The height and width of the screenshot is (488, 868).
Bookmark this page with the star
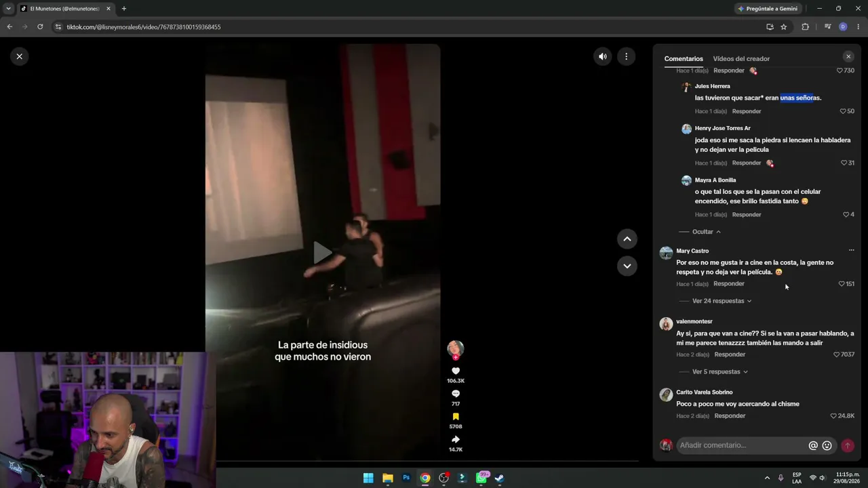(x=784, y=27)
